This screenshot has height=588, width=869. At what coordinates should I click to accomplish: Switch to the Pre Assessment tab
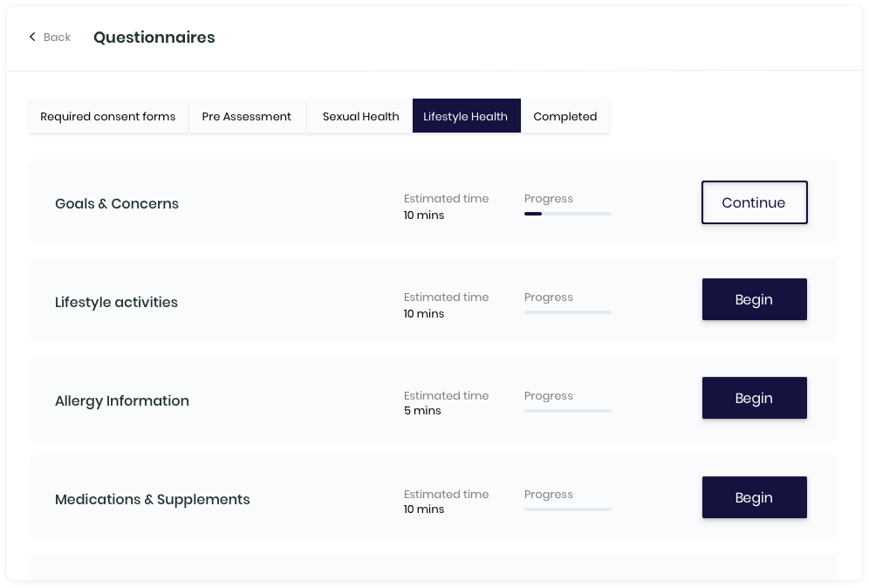point(247,116)
